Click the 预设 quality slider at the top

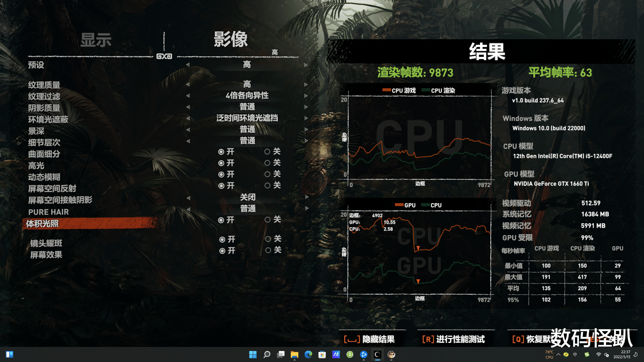(x=247, y=65)
